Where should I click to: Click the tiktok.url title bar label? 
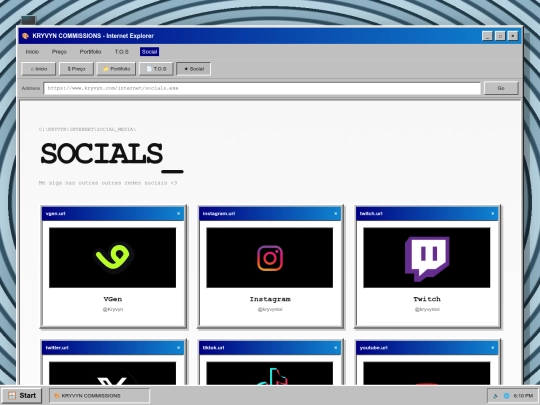pyautogui.click(x=213, y=348)
